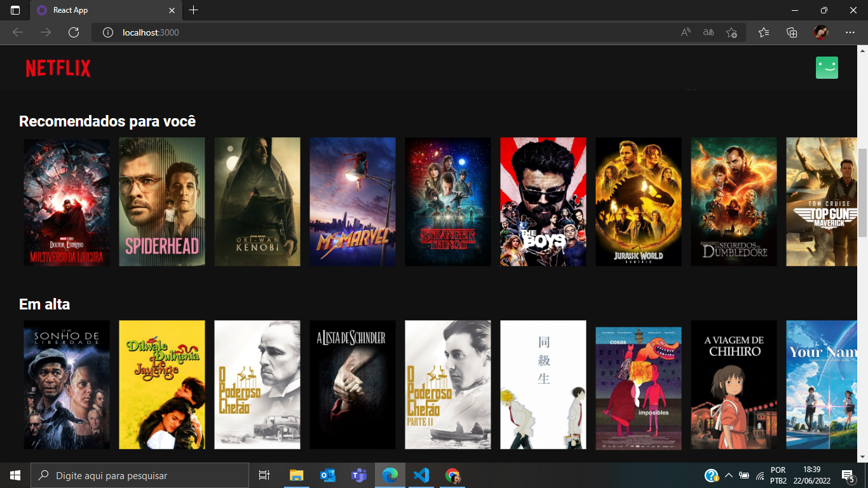Open Microsoft Teams from the taskbar
The height and width of the screenshot is (488, 868).
(358, 475)
